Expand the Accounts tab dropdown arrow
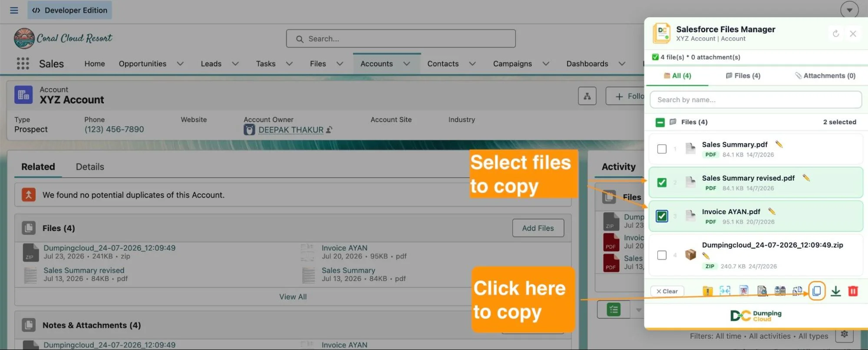868x350 pixels. (407, 64)
